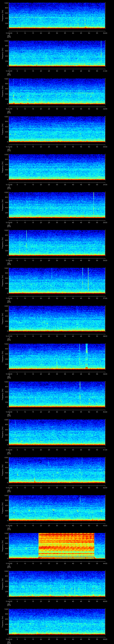
Task: Click the 10:31:00 start time label
Action: [9, 109]
